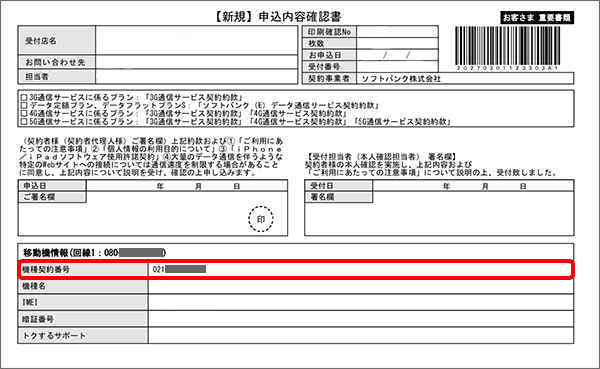Click the お問い合わせ先 field

[x=196, y=62]
